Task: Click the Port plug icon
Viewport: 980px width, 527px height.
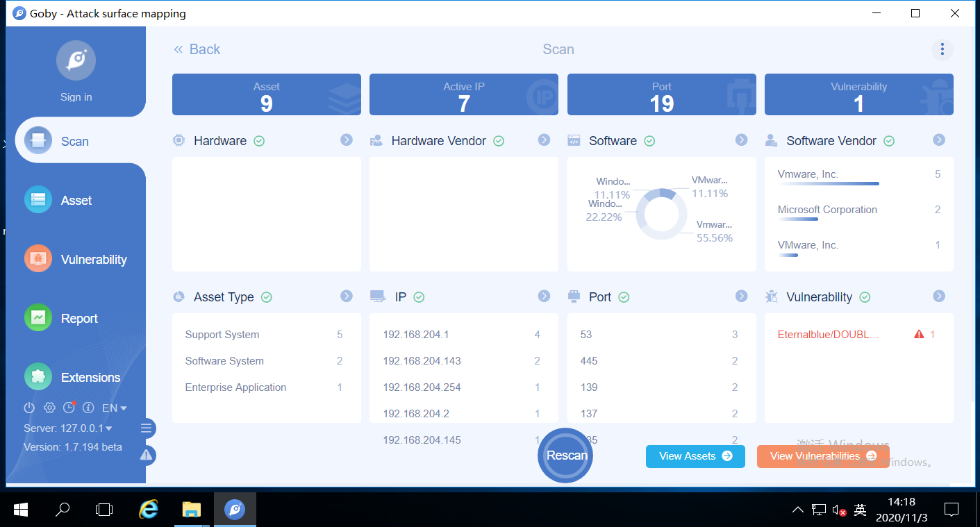Action: click(574, 297)
